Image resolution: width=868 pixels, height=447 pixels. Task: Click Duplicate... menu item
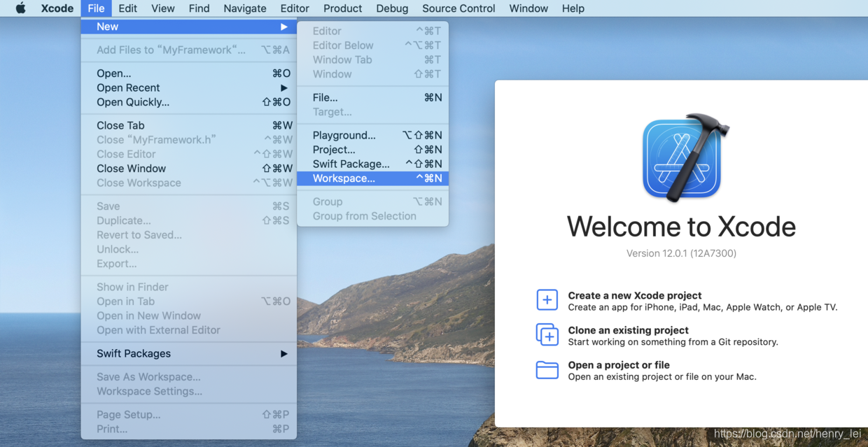[x=188, y=220]
